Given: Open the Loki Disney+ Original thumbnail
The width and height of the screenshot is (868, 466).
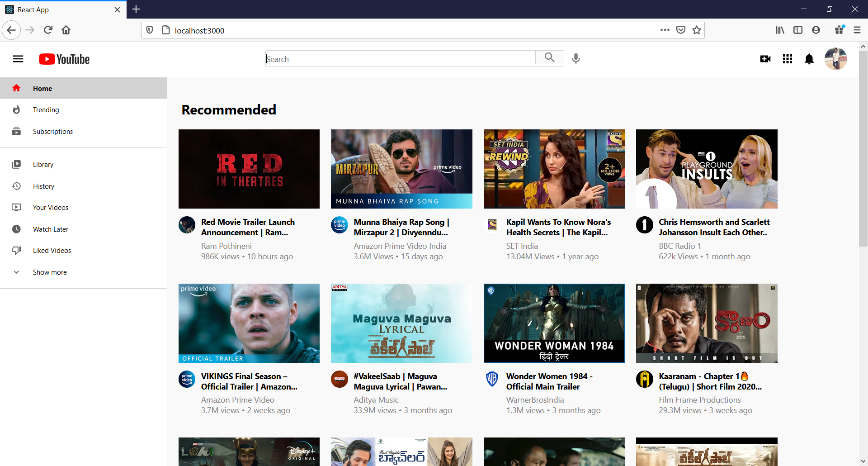Looking at the screenshot, I should [x=249, y=452].
